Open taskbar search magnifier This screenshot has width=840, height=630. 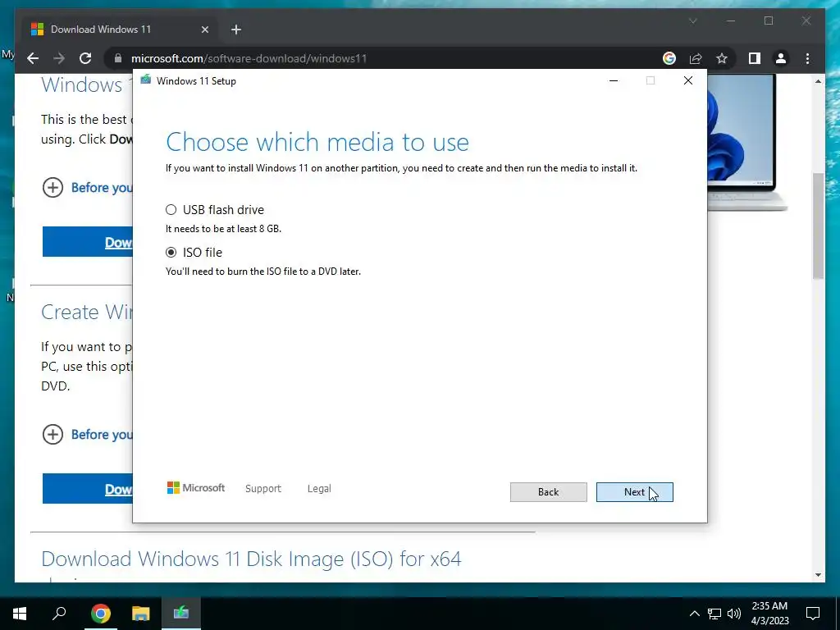[59, 614]
